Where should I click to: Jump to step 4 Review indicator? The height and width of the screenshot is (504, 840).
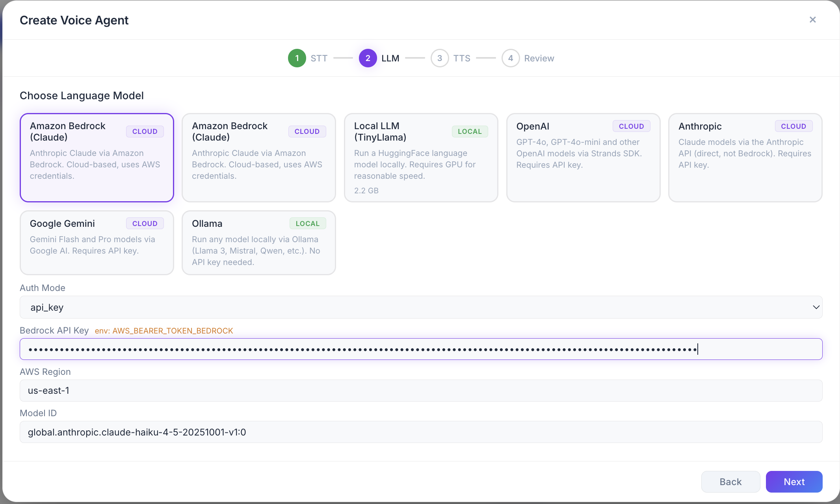click(x=510, y=58)
